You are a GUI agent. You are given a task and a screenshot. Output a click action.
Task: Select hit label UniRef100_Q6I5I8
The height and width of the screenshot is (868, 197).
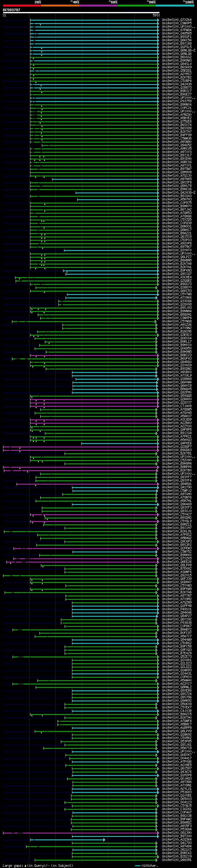coord(177,236)
